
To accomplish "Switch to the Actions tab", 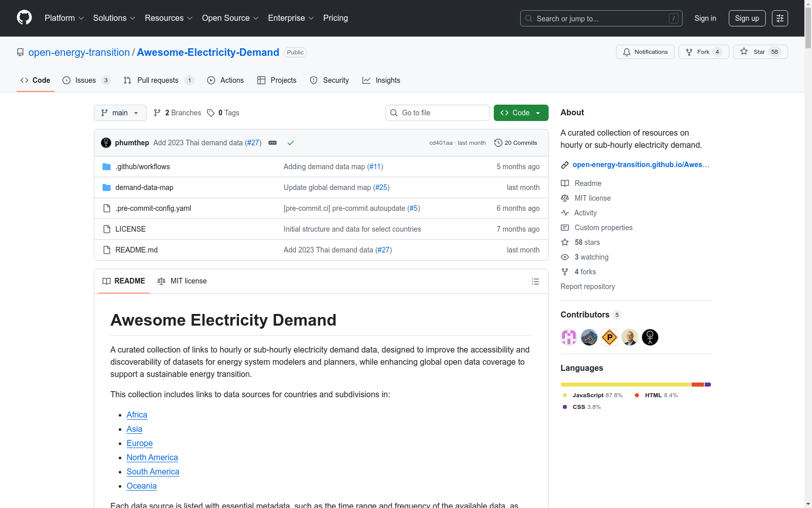I will (225, 80).
